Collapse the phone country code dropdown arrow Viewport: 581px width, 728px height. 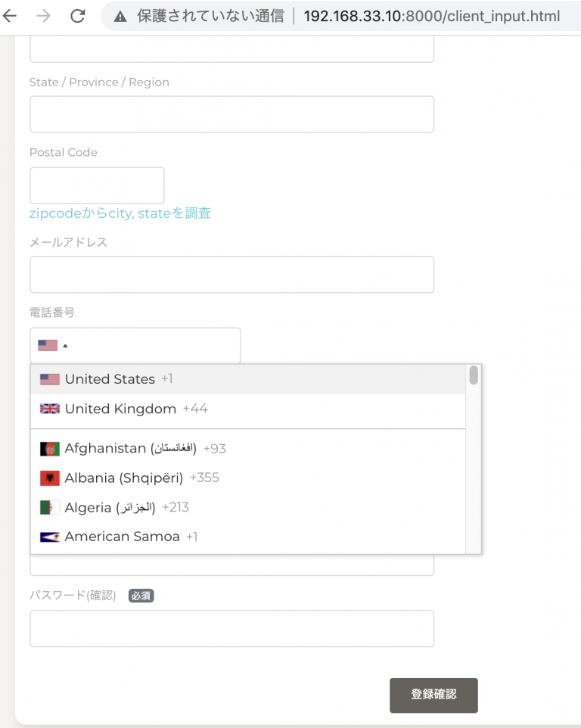pos(66,345)
